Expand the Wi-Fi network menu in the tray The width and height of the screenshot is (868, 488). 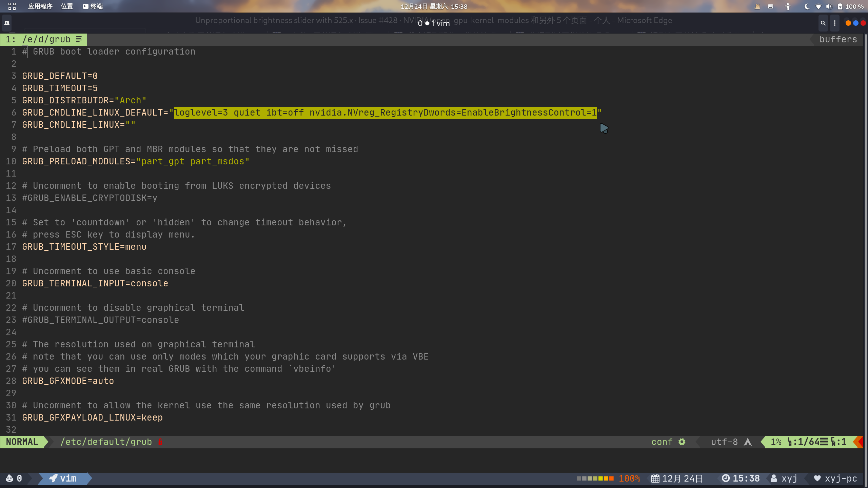coord(819,6)
